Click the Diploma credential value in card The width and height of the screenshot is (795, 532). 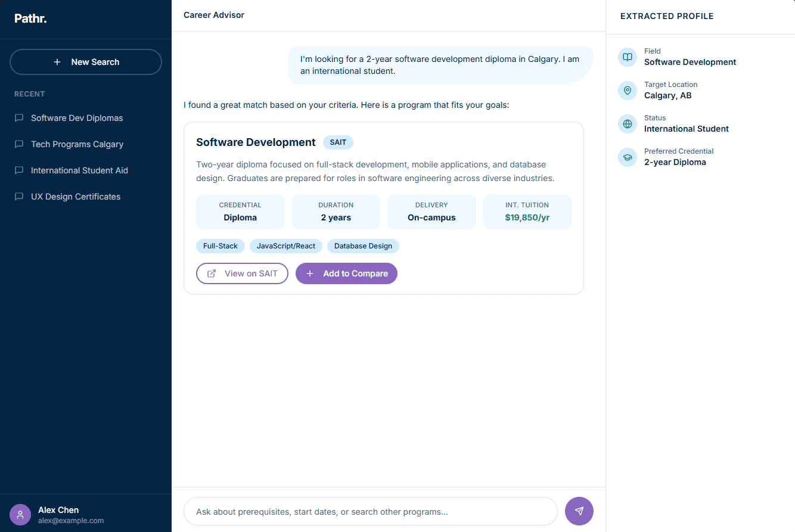tap(240, 217)
